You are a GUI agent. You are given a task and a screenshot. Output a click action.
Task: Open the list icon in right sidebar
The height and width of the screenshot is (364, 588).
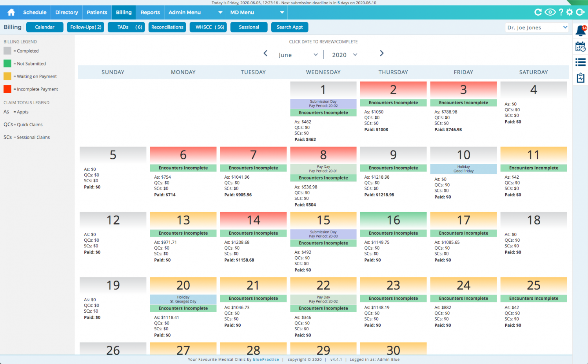click(581, 62)
